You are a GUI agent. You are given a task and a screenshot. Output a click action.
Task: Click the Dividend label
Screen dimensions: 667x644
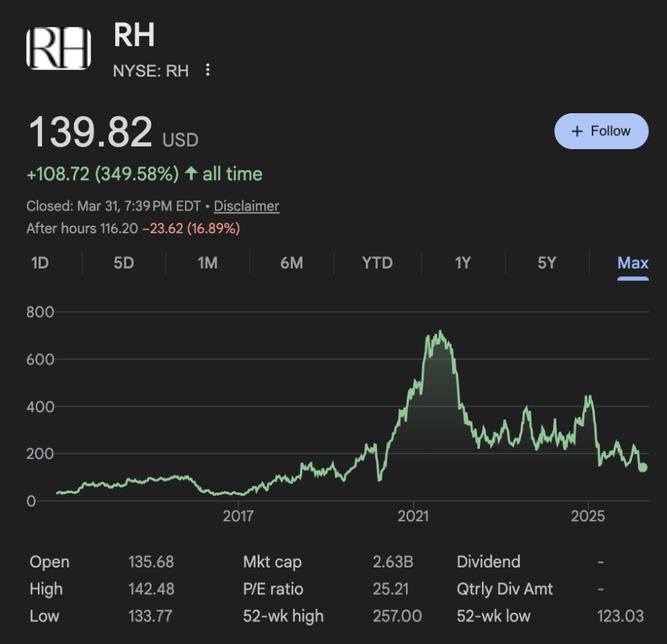pos(488,562)
